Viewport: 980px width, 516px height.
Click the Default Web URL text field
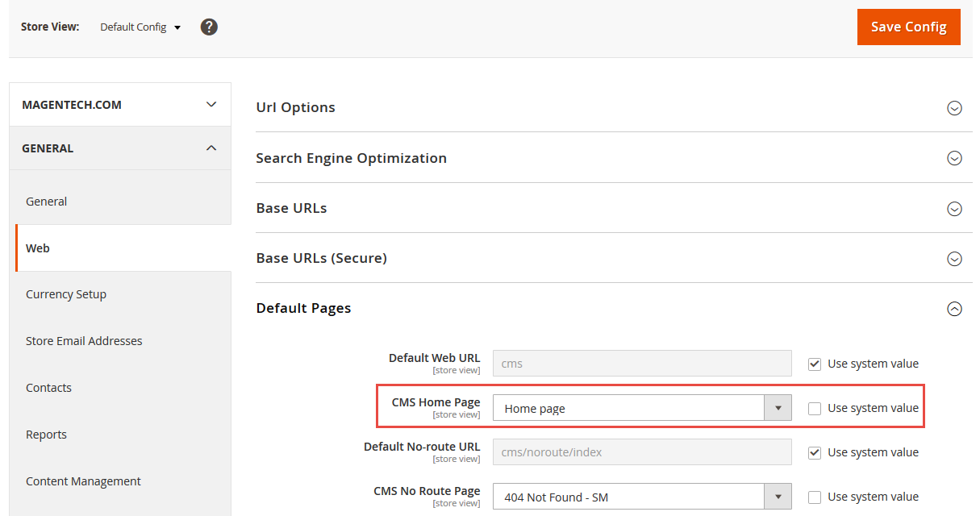tap(642, 364)
